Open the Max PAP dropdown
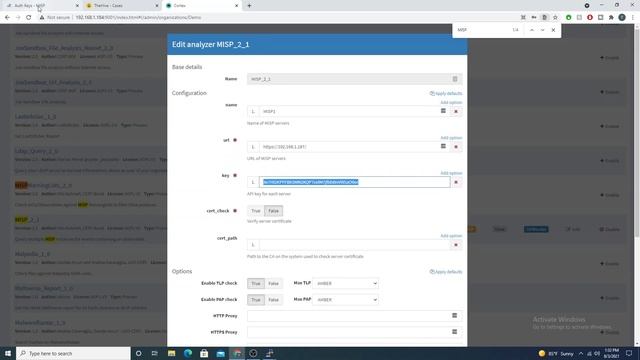 346,300
